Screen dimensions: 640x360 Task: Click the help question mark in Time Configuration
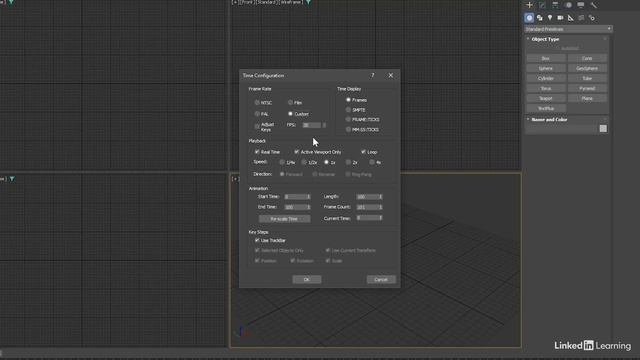click(373, 76)
